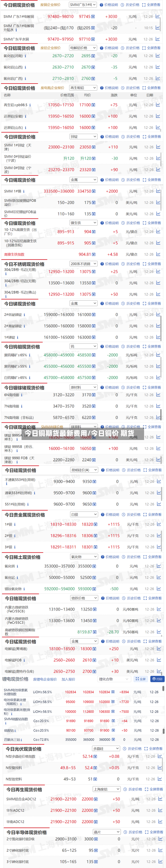Click the 高镍生铁指数 row label
166x868 pixels.
(x=14, y=255)
